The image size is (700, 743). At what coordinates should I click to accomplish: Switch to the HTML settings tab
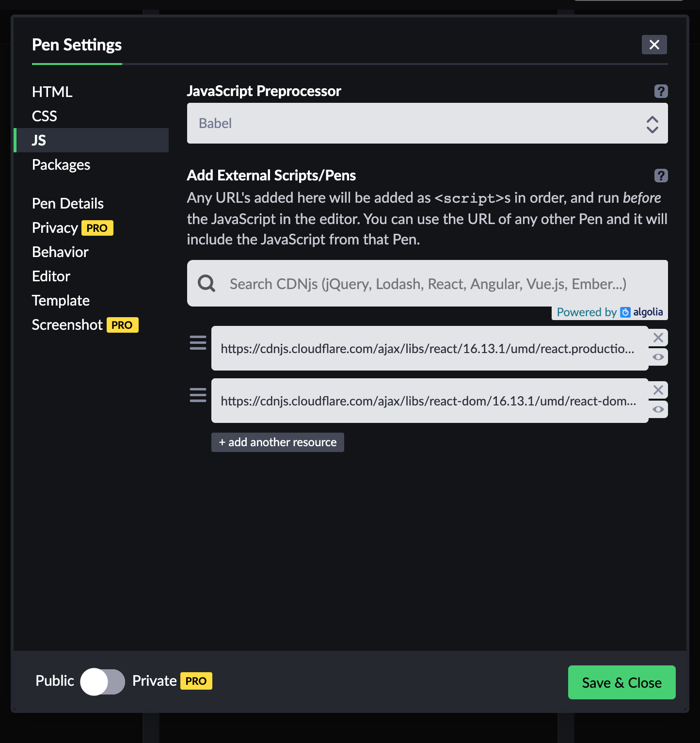(x=52, y=92)
